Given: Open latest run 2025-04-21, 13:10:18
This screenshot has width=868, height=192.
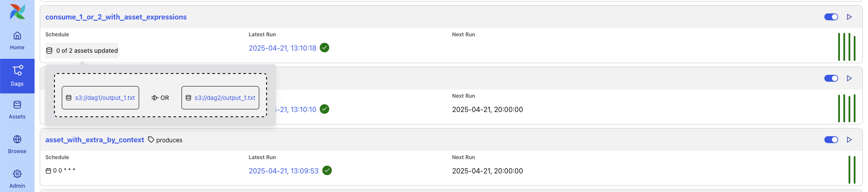Looking at the screenshot, I should [282, 48].
